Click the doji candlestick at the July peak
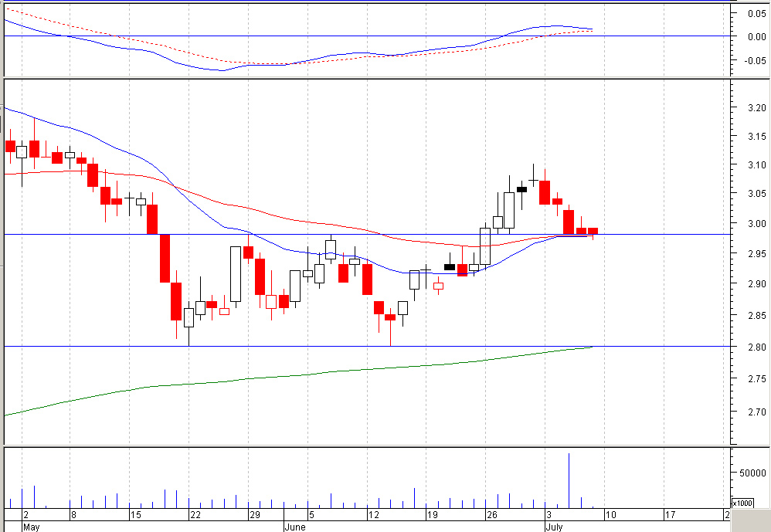 click(x=534, y=180)
